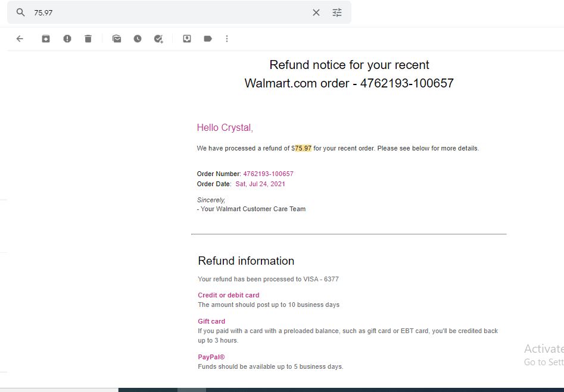564x392 pixels.
Task: Click the Gift card heading
Action: click(211, 321)
